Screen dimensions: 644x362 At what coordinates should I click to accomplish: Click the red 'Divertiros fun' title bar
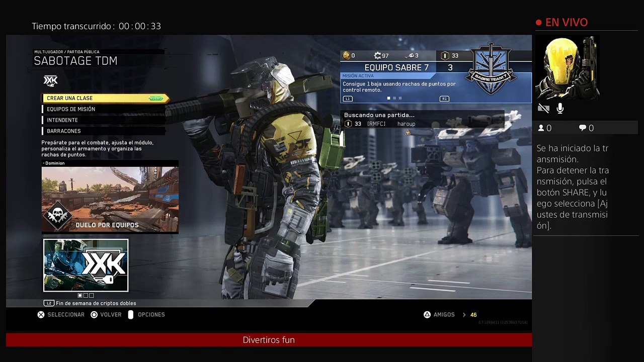pyautogui.click(x=269, y=340)
